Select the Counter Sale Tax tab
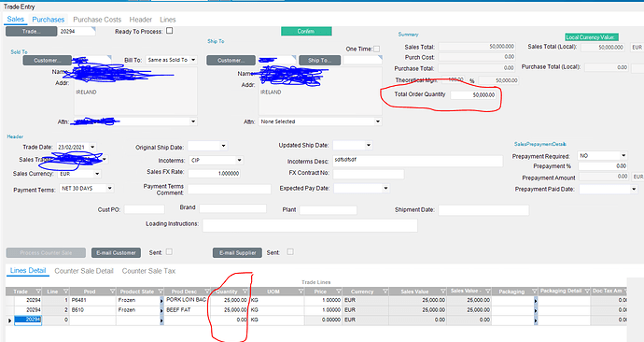 click(x=148, y=271)
